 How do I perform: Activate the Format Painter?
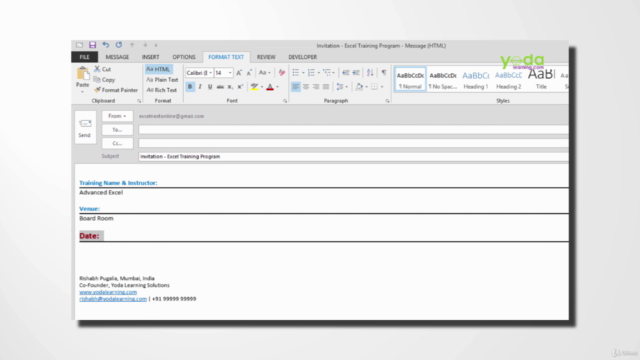(116, 90)
